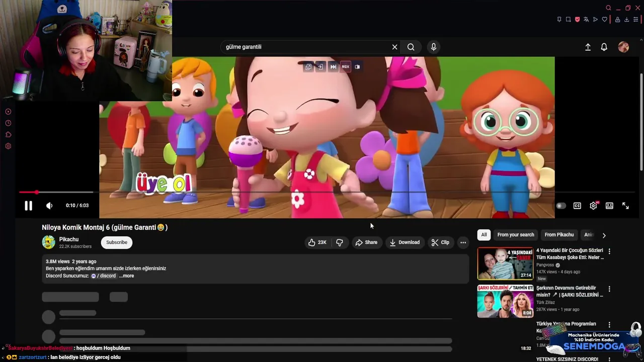Click the lucid mode split-view overlay icon

coord(357,66)
